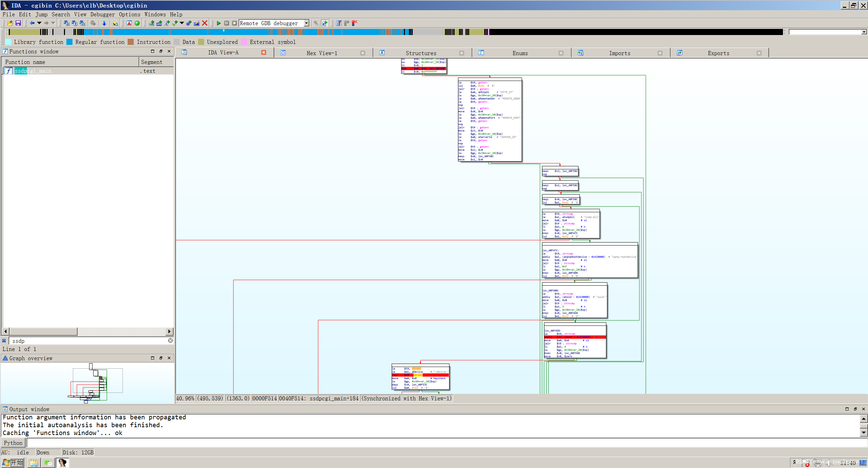Open the Debugger menu
This screenshot has width=868, height=468.
[x=102, y=14]
